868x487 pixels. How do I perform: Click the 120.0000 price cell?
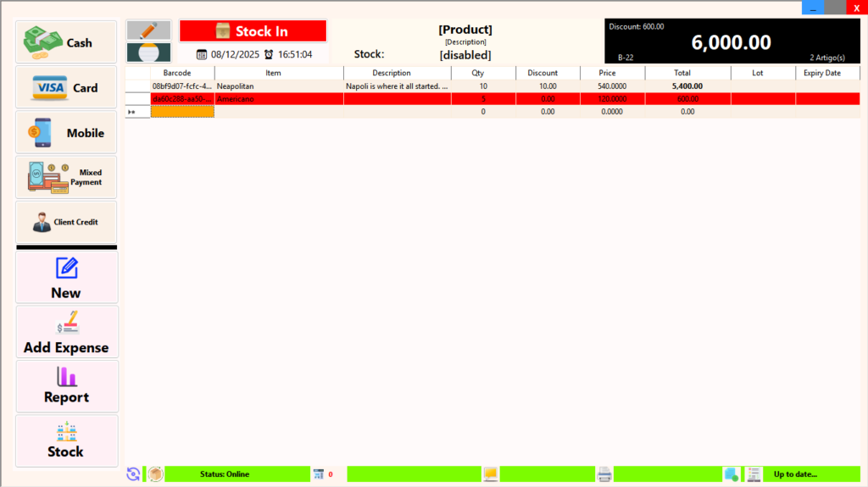(x=612, y=99)
